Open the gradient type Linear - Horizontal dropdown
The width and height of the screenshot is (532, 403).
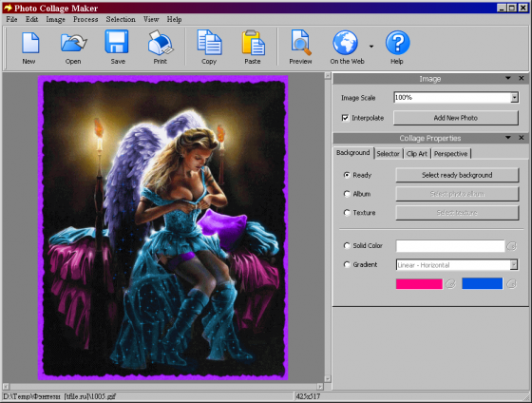point(514,265)
